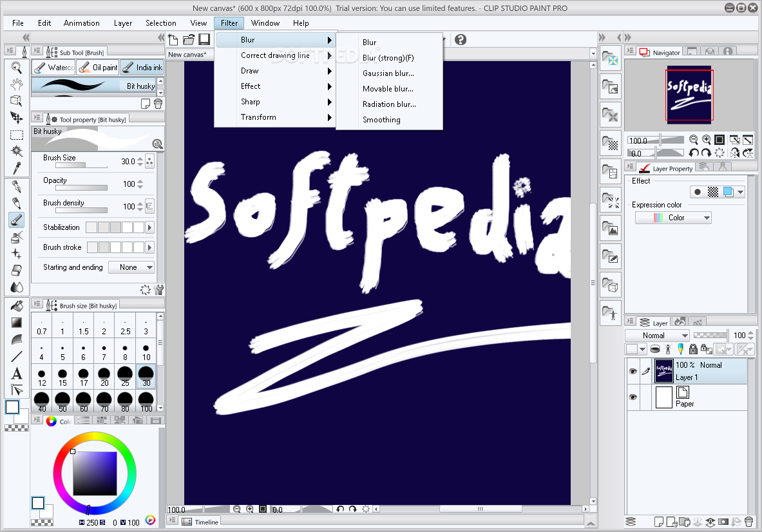Expand Brush stroke options arrow
Screen dimensions: 762x532
[x=149, y=247]
